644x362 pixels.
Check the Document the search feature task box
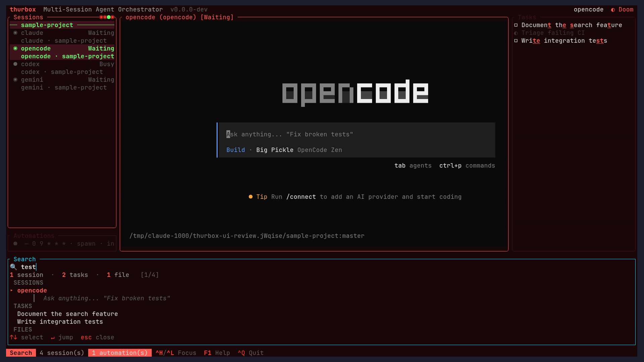[x=516, y=25]
